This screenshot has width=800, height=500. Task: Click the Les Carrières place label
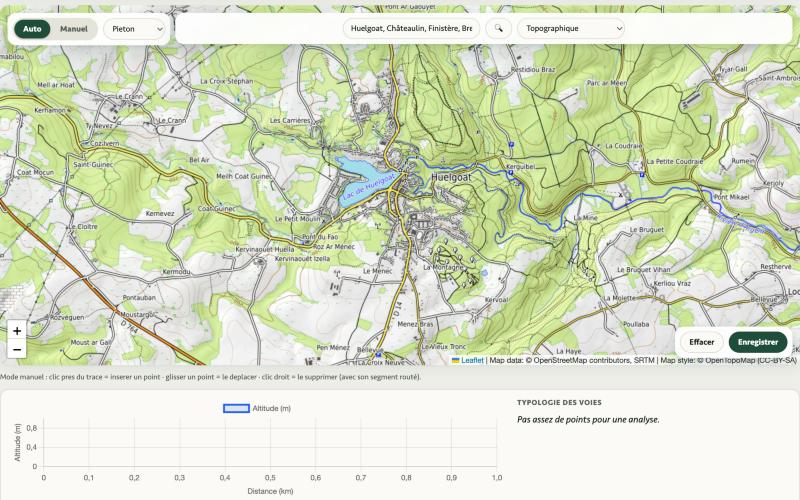click(290, 121)
